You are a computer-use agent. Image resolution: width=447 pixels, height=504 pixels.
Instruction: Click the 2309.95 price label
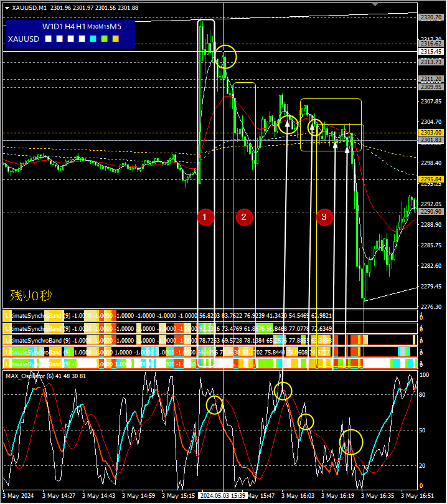pos(431,87)
